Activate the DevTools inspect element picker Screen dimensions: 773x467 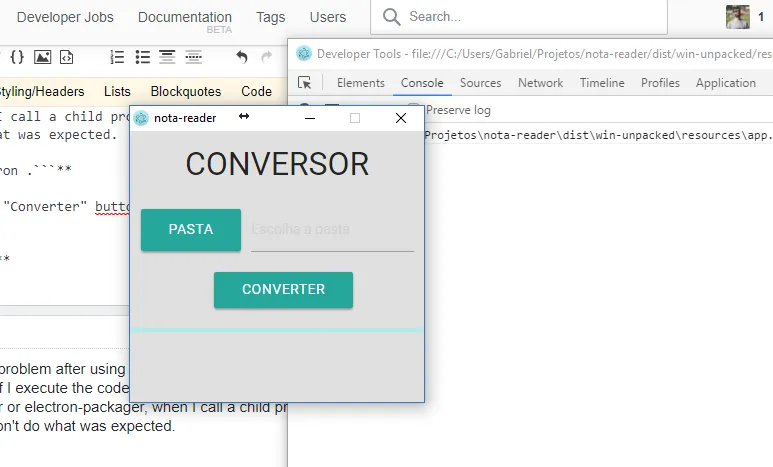click(x=305, y=83)
